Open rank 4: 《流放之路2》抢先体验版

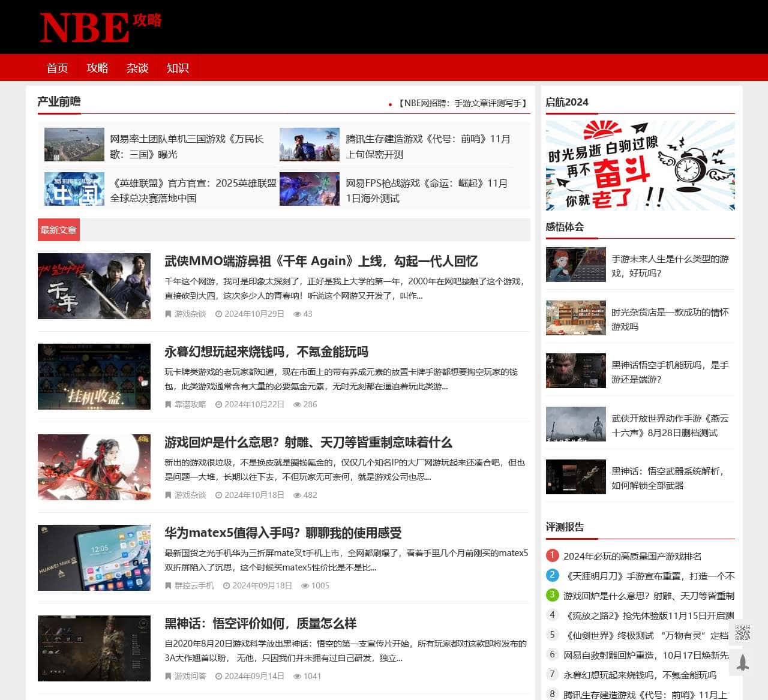[649, 615]
